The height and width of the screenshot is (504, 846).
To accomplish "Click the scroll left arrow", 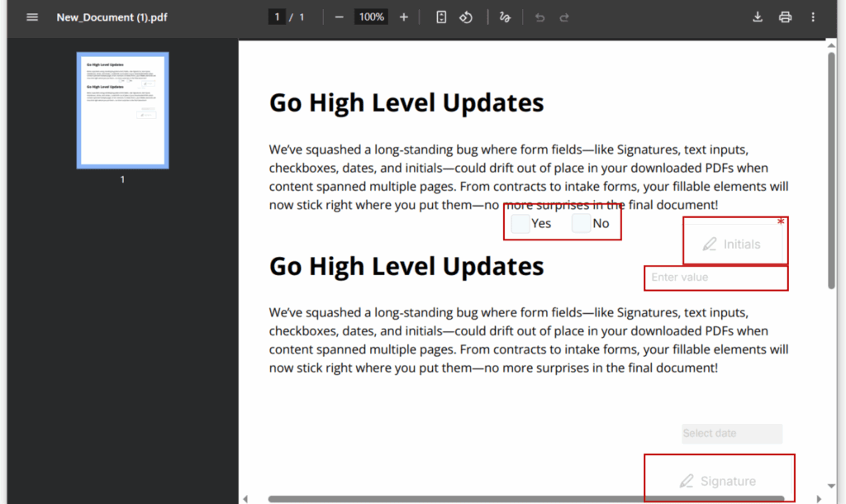I will (245, 499).
